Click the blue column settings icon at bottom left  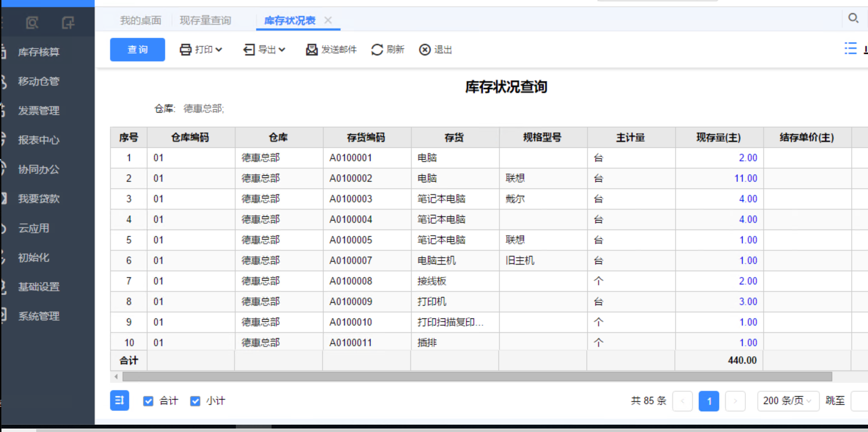click(x=119, y=401)
